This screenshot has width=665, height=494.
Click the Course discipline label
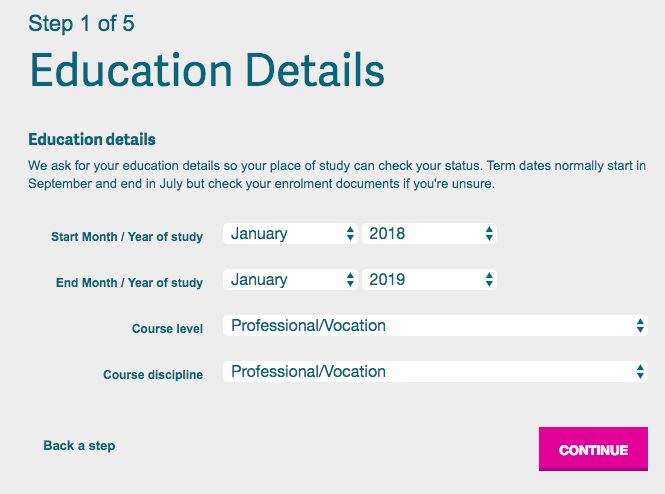point(153,375)
